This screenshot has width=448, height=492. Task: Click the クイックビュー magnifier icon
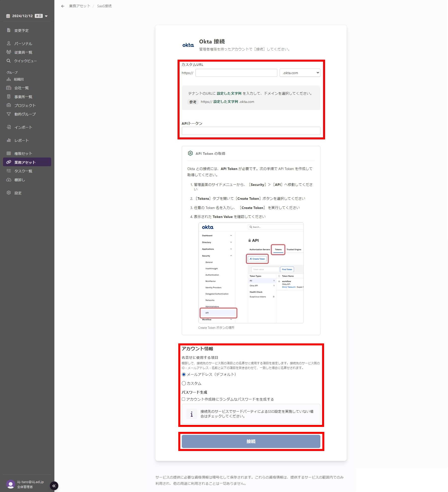[8, 61]
